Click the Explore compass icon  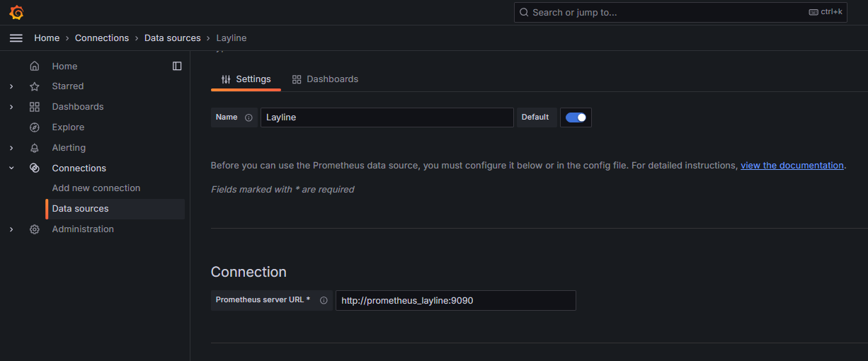click(x=35, y=127)
